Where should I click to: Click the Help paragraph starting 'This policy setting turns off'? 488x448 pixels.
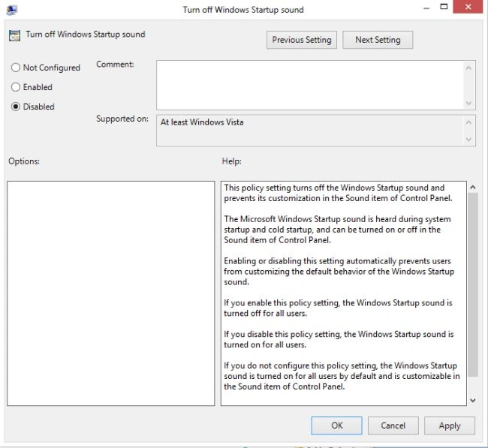coord(338,193)
